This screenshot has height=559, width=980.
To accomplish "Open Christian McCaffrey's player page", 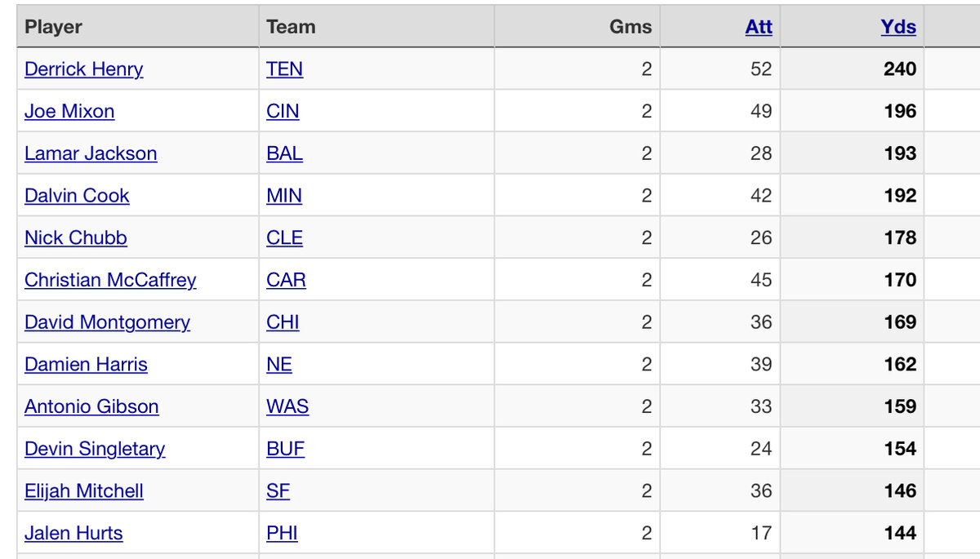I will click(110, 281).
